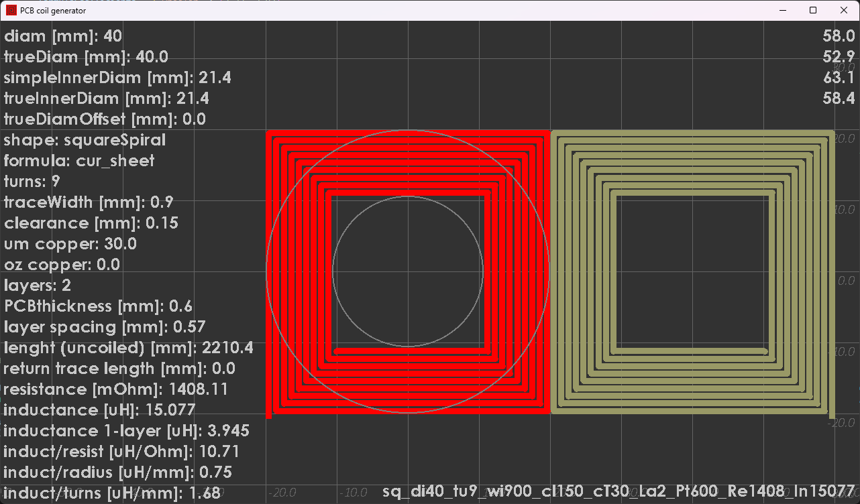Viewport: 860px width, 504px height.
Task: Select traceWidth [mm]: 0.9 parameter
Action: pyautogui.click(x=88, y=202)
